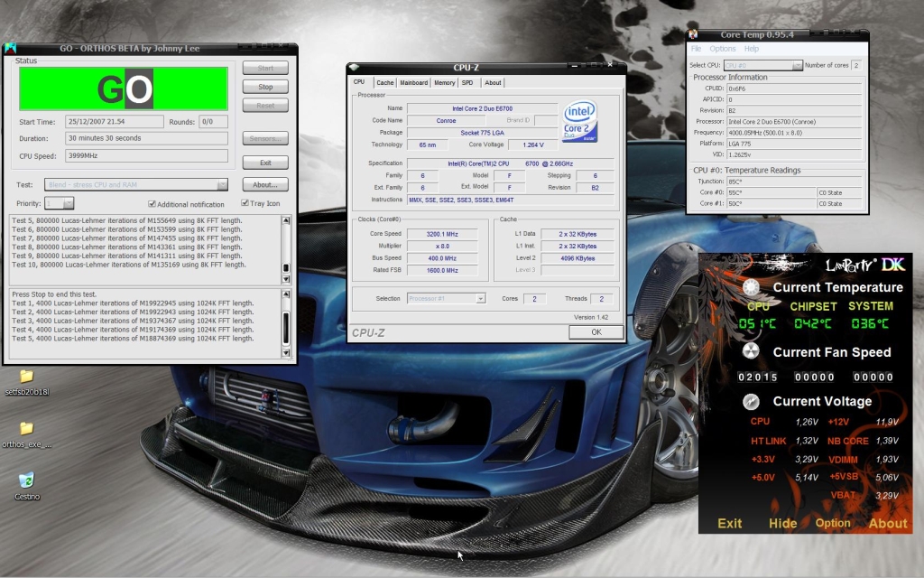Click the Current Voltage gauge icon
Image resolution: width=924 pixels, height=578 pixels.
pyautogui.click(x=751, y=402)
